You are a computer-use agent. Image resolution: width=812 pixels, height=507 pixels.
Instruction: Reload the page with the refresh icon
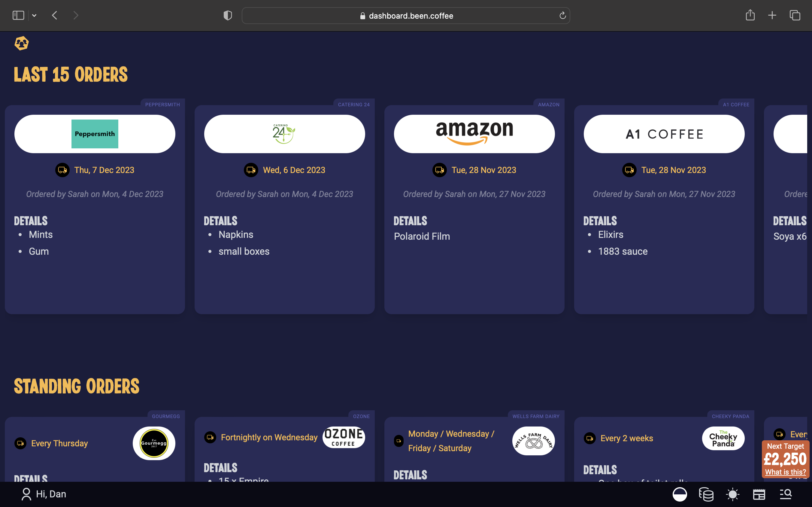(x=562, y=15)
